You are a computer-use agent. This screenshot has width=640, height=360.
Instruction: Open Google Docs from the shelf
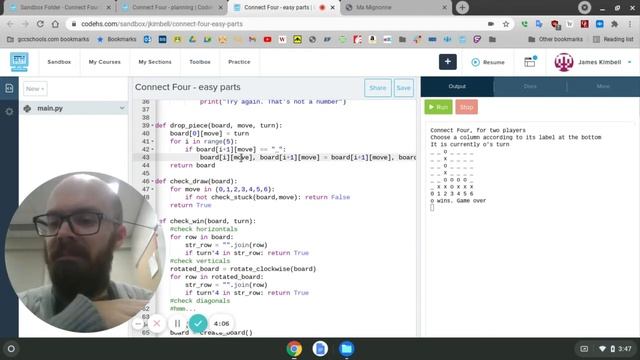[x=320, y=349]
